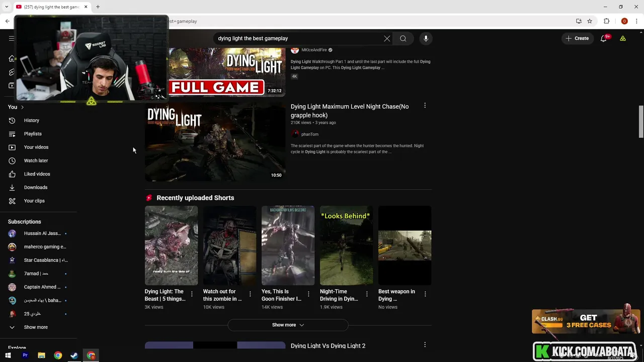The image size is (644, 362).
Task: Open options for Dying Light Vs Dying Light 2
Action: (425, 345)
